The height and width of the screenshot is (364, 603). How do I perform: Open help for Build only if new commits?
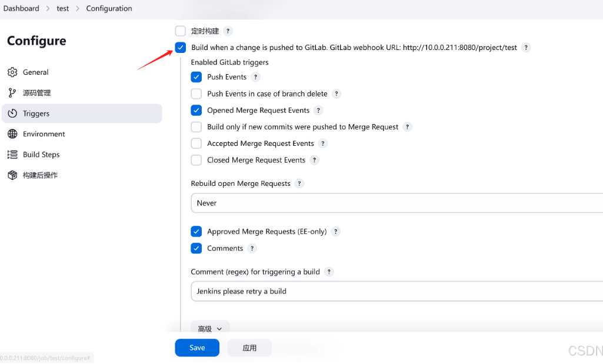[407, 127]
